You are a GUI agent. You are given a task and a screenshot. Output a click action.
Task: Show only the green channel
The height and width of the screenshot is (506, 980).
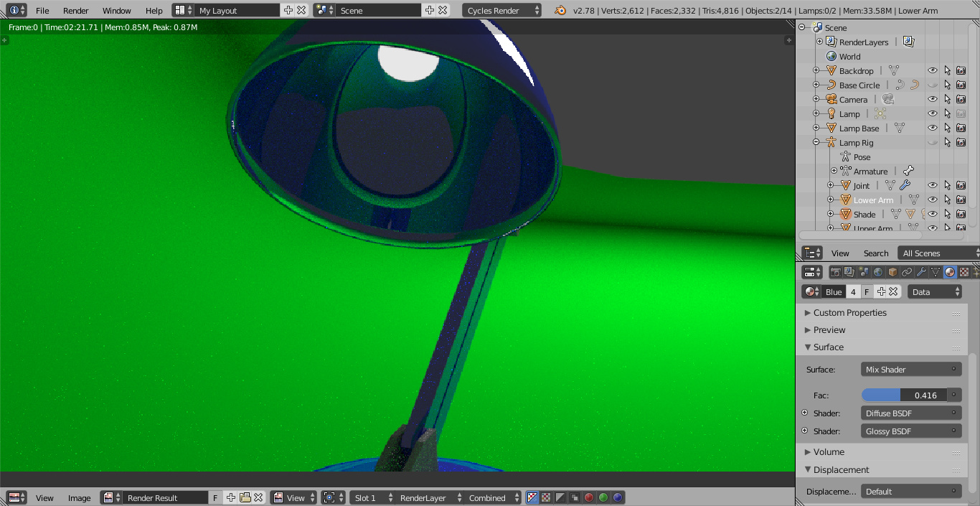coord(603,497)
